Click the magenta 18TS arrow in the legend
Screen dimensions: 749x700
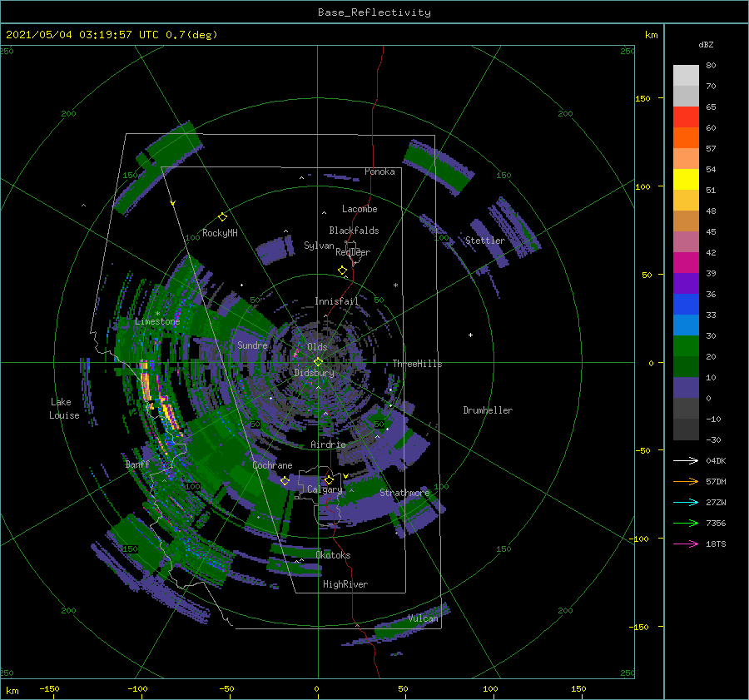pyautogui.click(x=686, y=544)
